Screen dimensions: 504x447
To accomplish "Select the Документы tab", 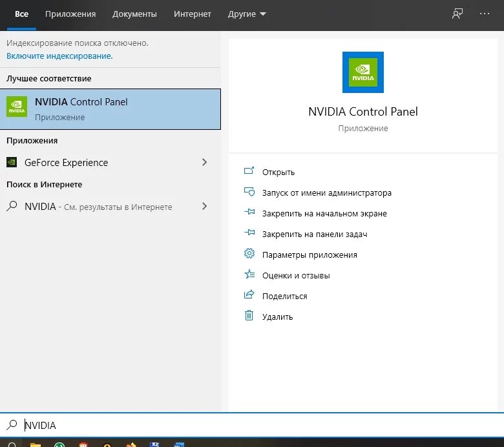I will (x=134, y=14).
